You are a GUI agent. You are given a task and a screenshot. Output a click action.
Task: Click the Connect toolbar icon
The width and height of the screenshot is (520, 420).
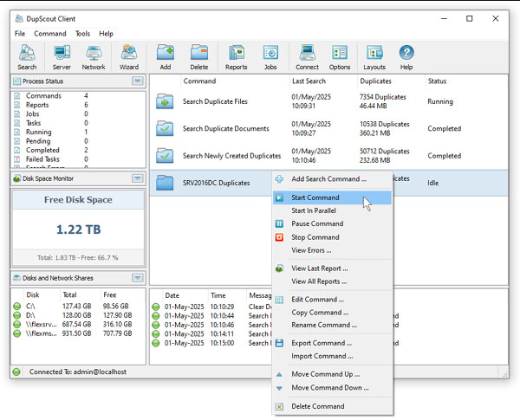click(307, 57)
